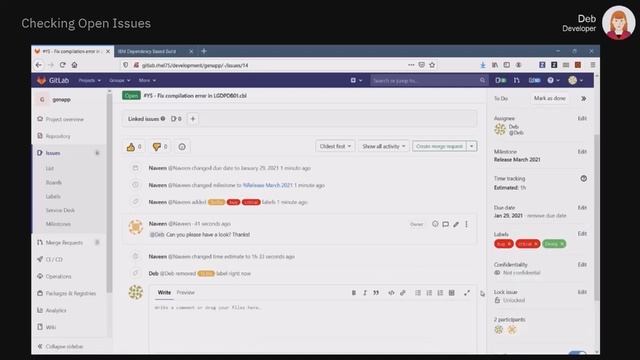The width and height of the screenshot is (640, 360).
Task: Add a numbered list to comment
Action: (429, 293)
